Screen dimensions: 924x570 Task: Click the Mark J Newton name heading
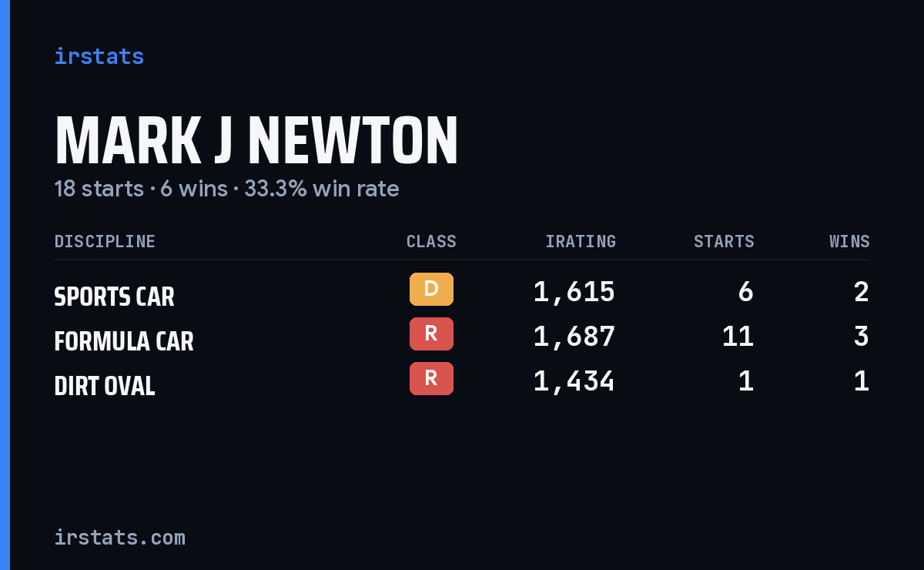[x=256, y=141]
